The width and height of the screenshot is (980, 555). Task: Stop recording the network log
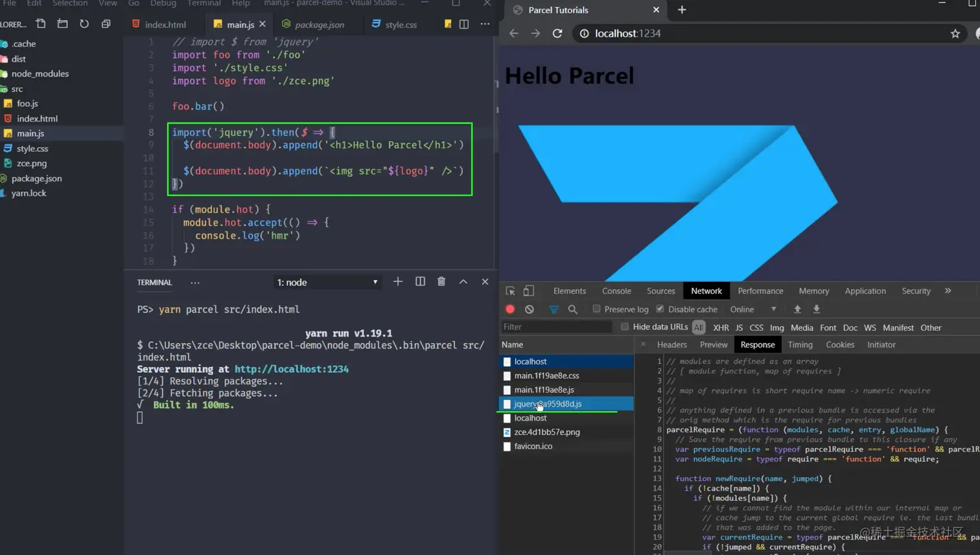(510, 309)
